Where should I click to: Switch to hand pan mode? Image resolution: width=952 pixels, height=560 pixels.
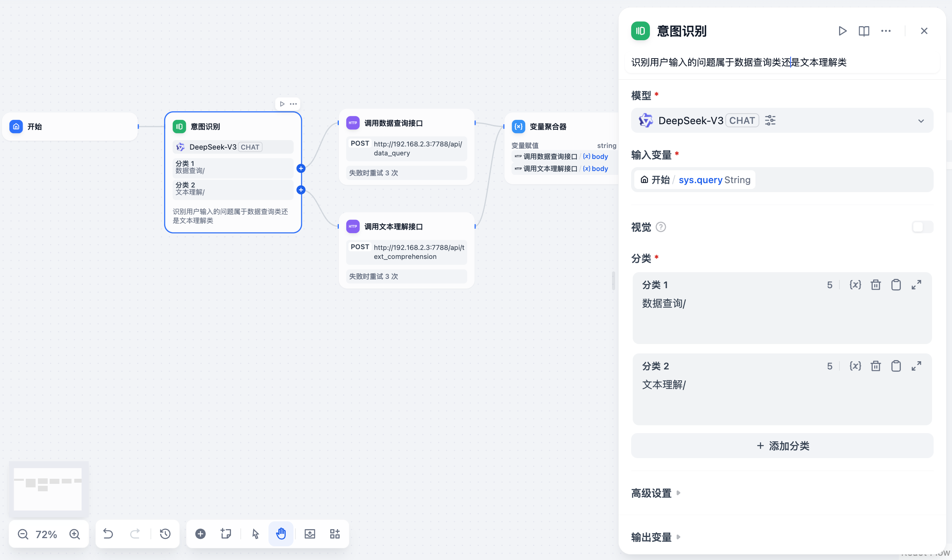281,534
